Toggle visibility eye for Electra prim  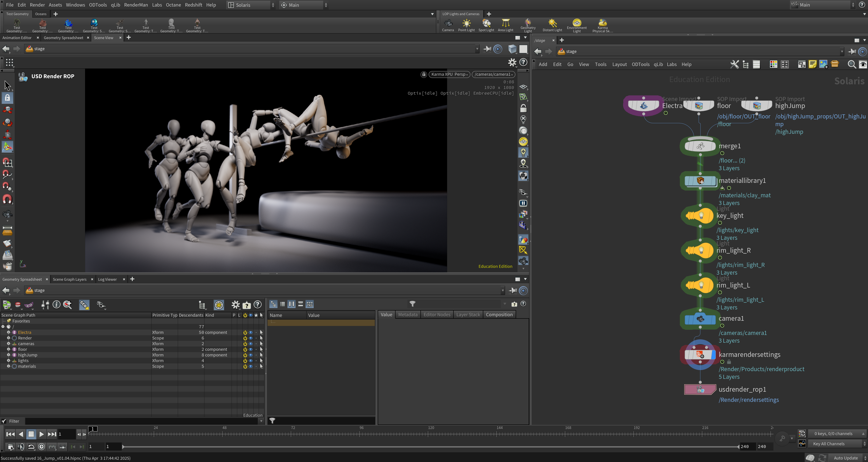pos(251,332)
